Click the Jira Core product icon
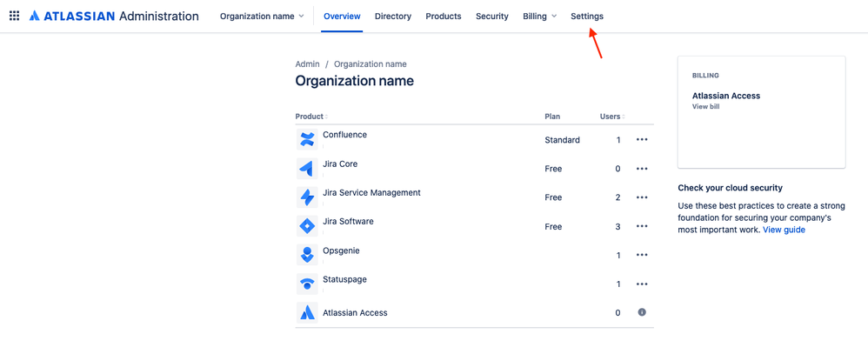The height and width of the screenshot is (354, 868). pyautogui.click(x=307, y=169)
